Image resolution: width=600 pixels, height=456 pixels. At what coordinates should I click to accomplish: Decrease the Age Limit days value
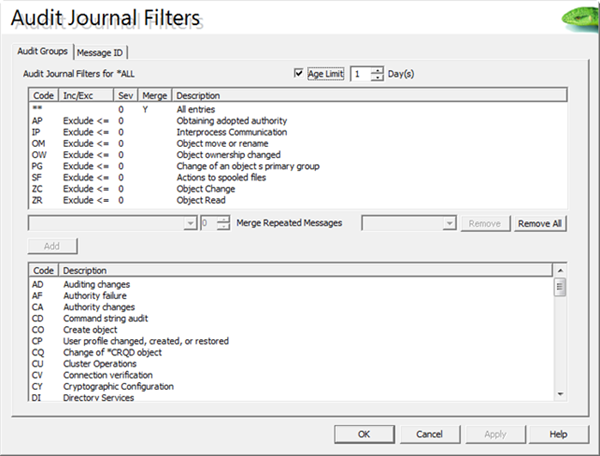[x=377, y=78]
